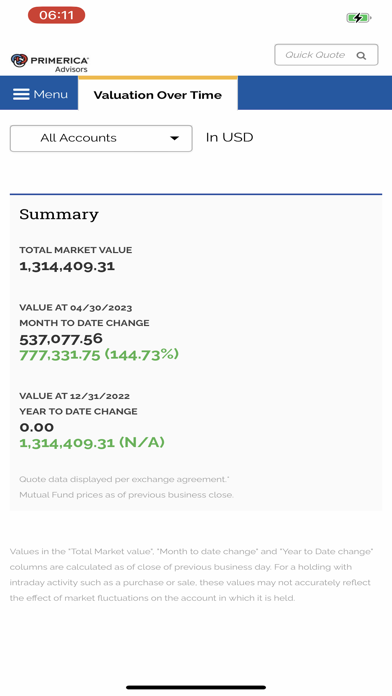Tap the 0.00 value at 12/31/2022

pyautogui.click(x=36, y=427)
